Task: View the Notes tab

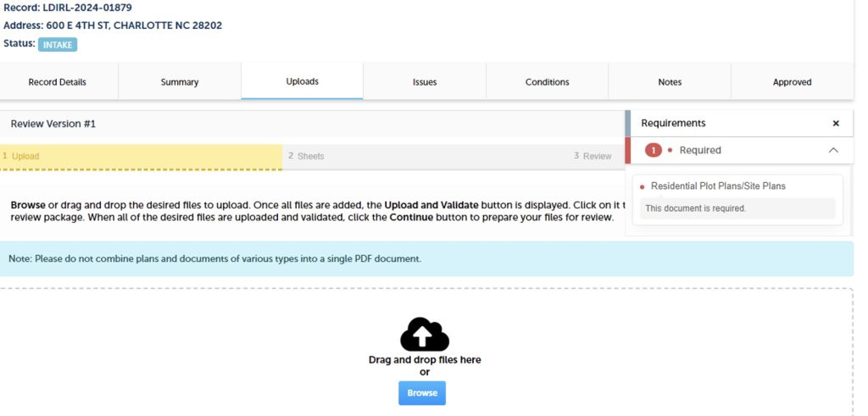Action: (670, 82)
